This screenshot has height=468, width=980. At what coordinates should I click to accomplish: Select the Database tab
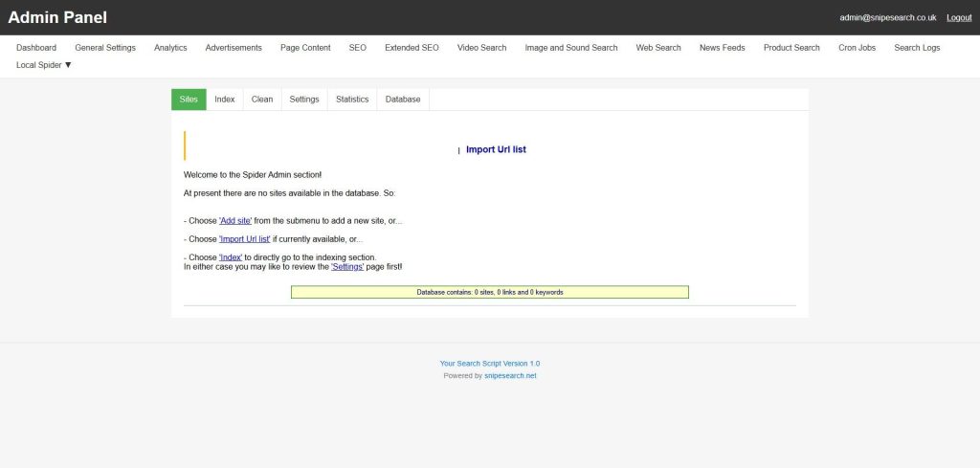tap(403, 100)
